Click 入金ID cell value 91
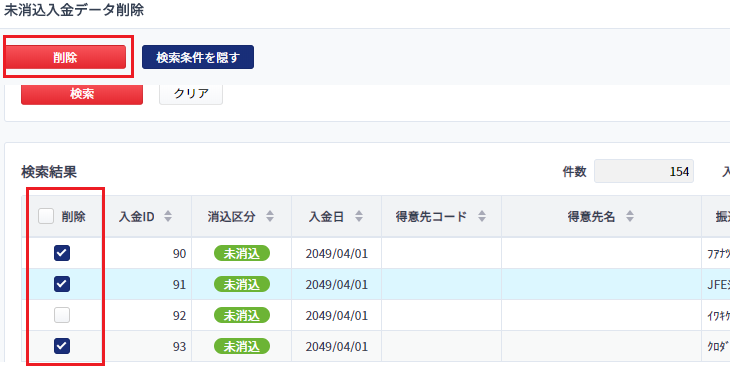Screen dimensions: 745x375 click(x=179, y=285)
